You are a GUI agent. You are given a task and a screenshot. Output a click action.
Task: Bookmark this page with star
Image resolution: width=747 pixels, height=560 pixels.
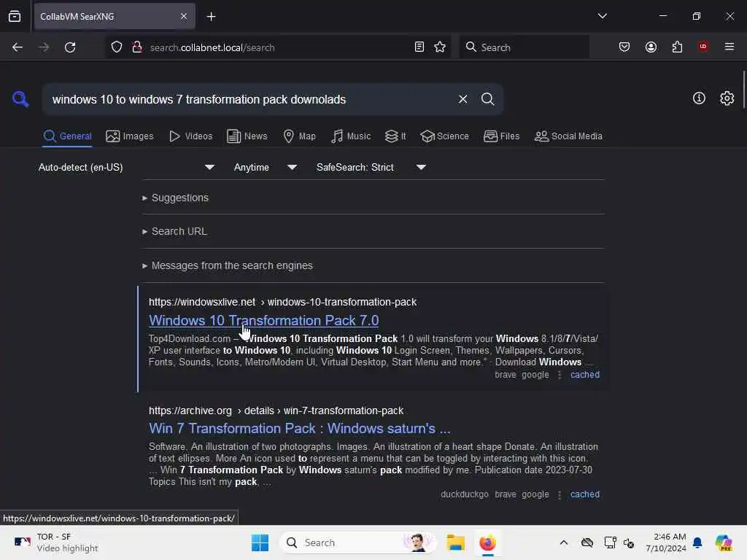[x=440, y=47]
